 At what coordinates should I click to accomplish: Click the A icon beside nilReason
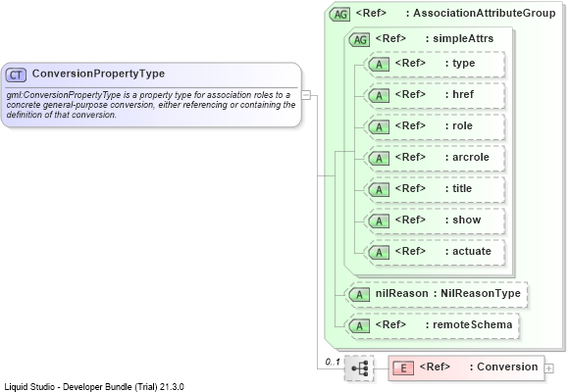tap(359, 294)
